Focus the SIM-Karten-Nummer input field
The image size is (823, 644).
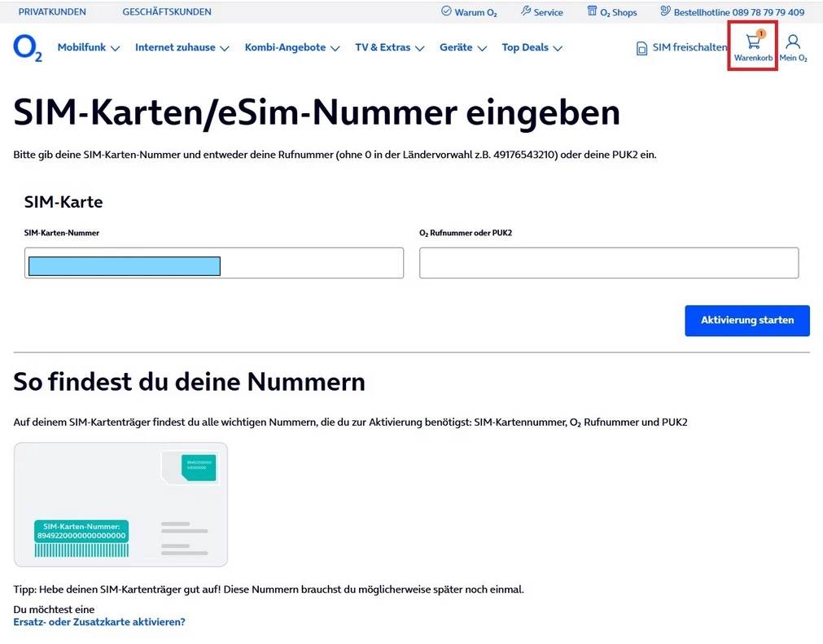pyautogui.click(x=213, y=263)
